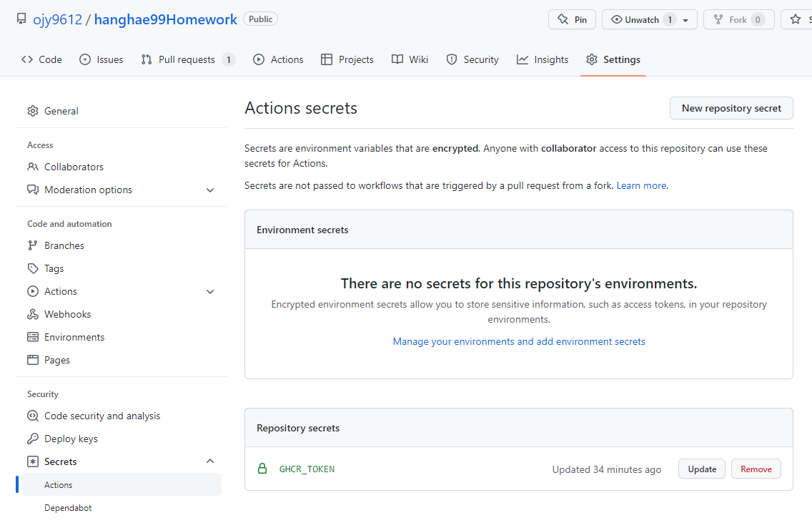812x523 pixels.
Task: Click the Collaborators people icon
Action: point(33,167)
